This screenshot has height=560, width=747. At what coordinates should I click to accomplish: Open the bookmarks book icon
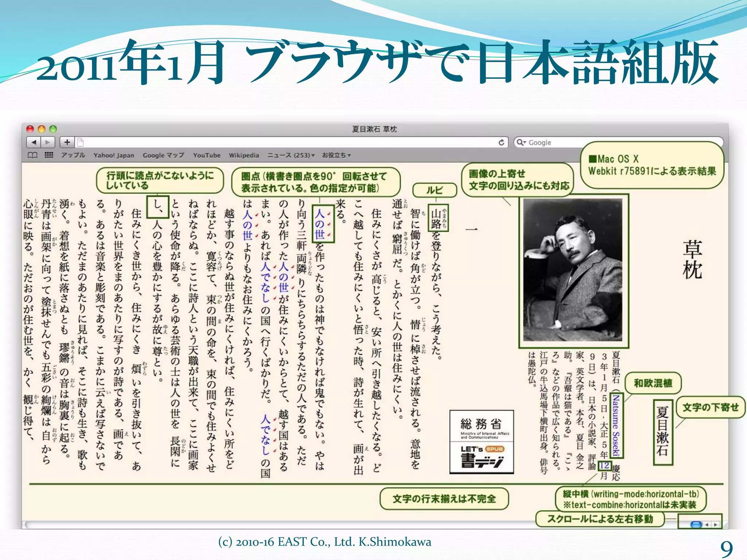pos(32,155)
